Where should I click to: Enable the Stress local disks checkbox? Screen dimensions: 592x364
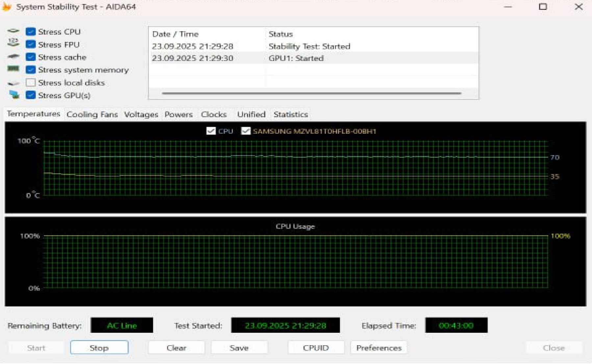pos(31,82)
